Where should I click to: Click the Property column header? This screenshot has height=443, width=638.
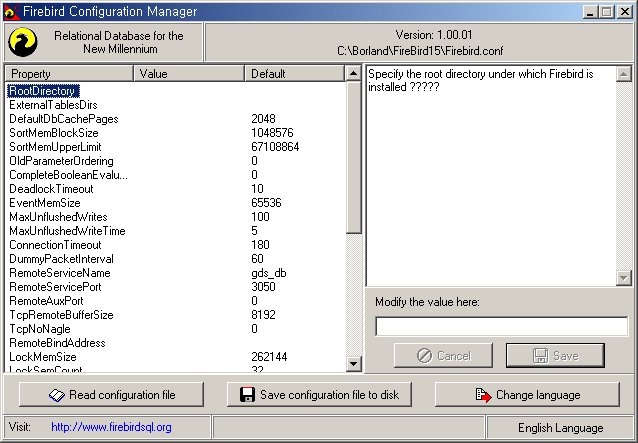click(x=69, y=74)
